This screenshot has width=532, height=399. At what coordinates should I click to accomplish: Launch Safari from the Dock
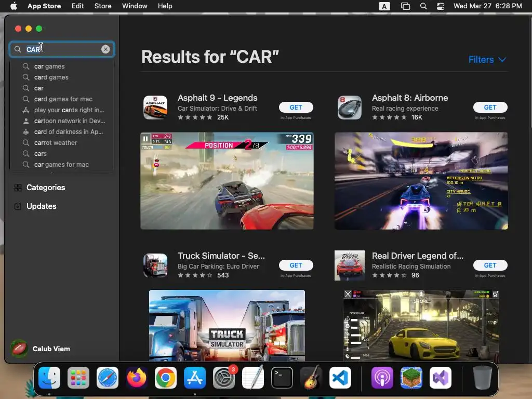pyautogui.click(x=108, y=378)
